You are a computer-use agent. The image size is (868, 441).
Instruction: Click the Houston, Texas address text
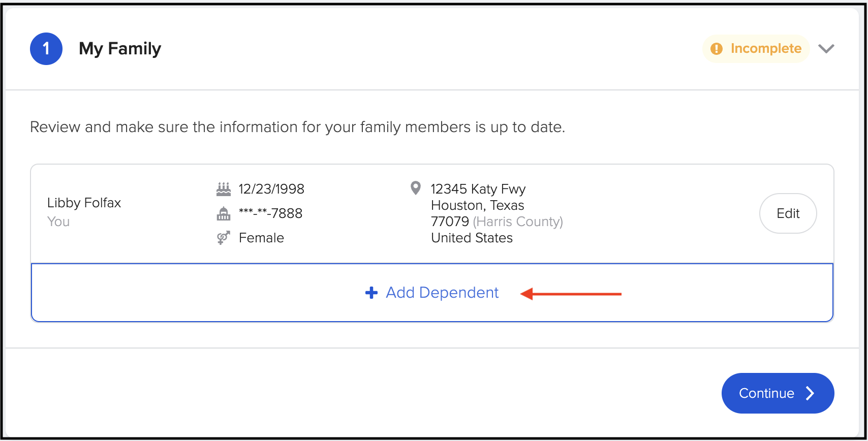477,205
